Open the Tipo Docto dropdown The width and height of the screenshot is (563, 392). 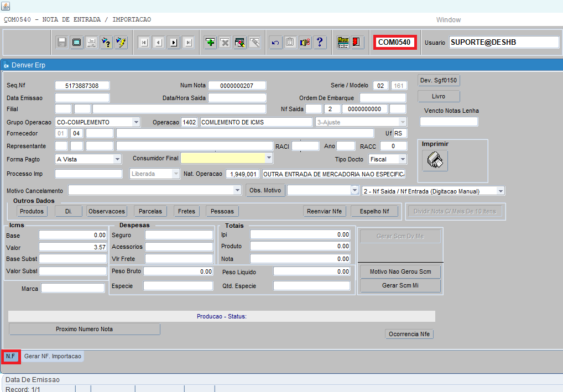[403, 159]
